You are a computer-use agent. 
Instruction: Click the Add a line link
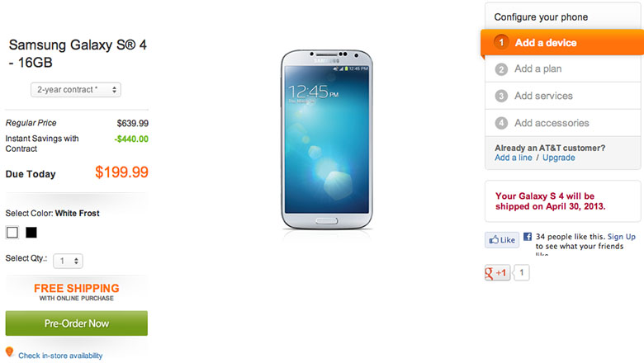pos(514,158)
